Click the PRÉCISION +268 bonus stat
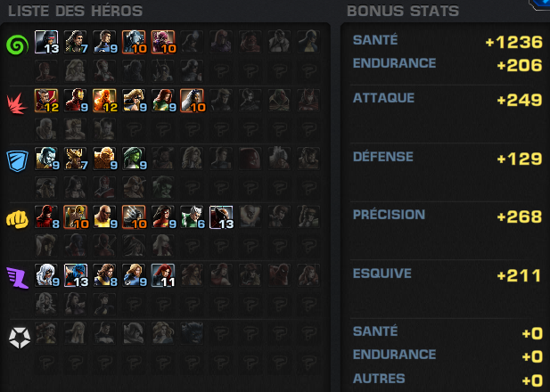550x392 pixels. (447, 216)
